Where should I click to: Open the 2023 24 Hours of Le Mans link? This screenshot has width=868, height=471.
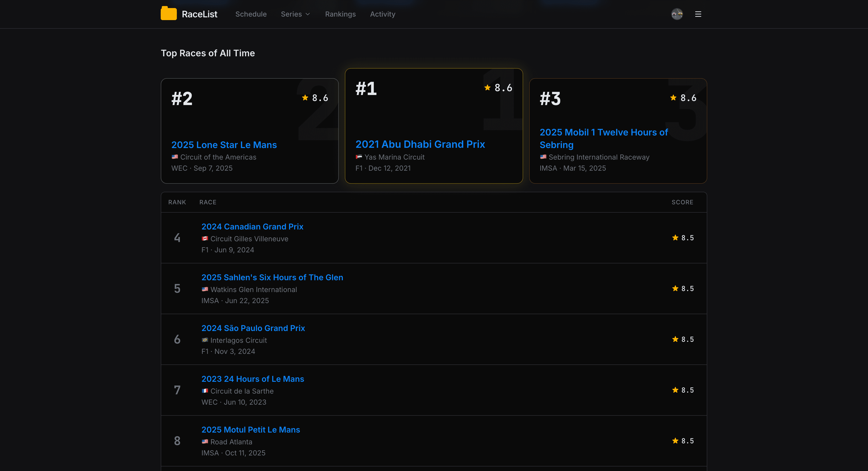click(252, 379)
